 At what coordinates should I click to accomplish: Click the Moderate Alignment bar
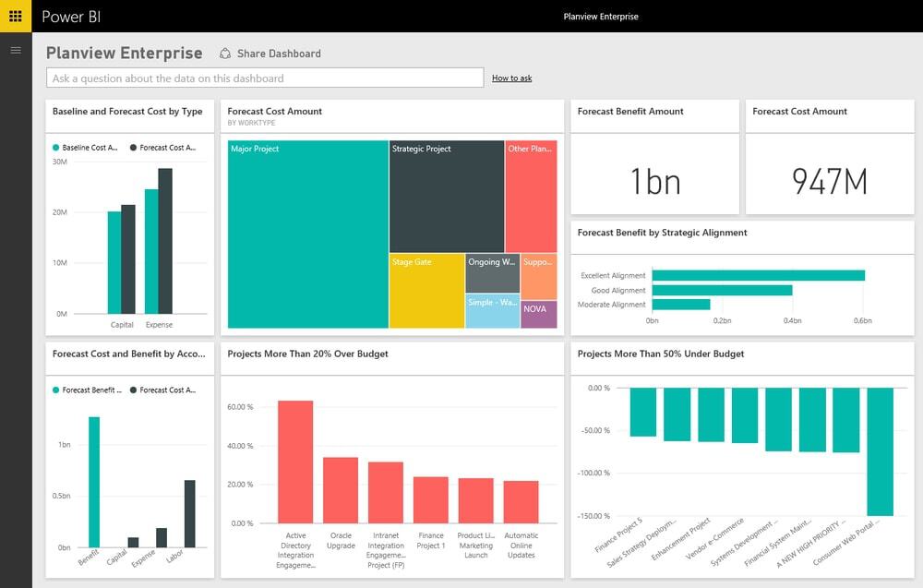(681, 305)
